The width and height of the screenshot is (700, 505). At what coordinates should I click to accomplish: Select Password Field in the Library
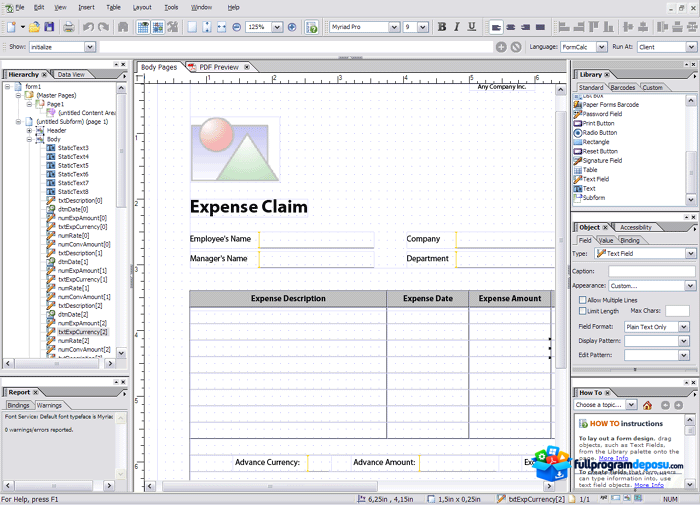coord(602,114)
